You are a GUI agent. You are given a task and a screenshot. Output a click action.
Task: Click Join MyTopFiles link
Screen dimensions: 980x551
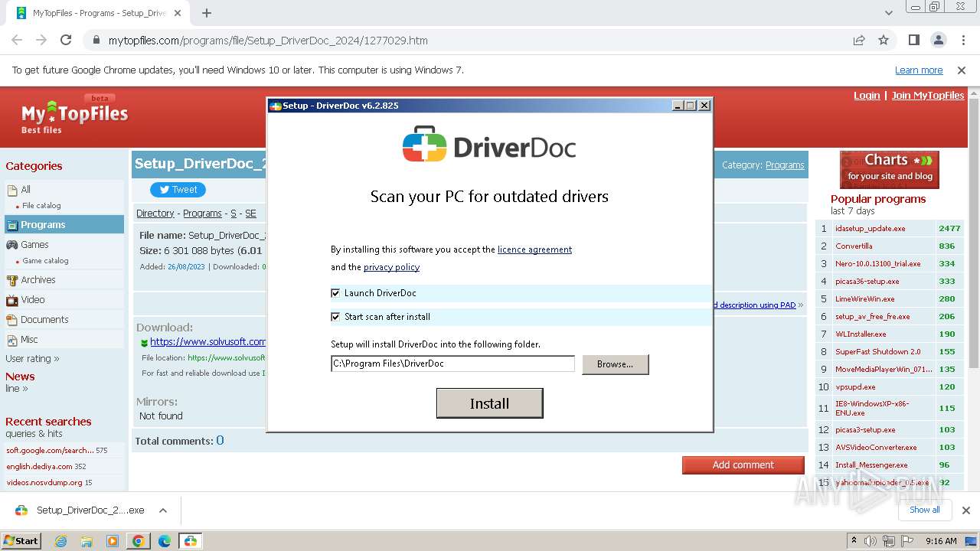coord(928,96)
